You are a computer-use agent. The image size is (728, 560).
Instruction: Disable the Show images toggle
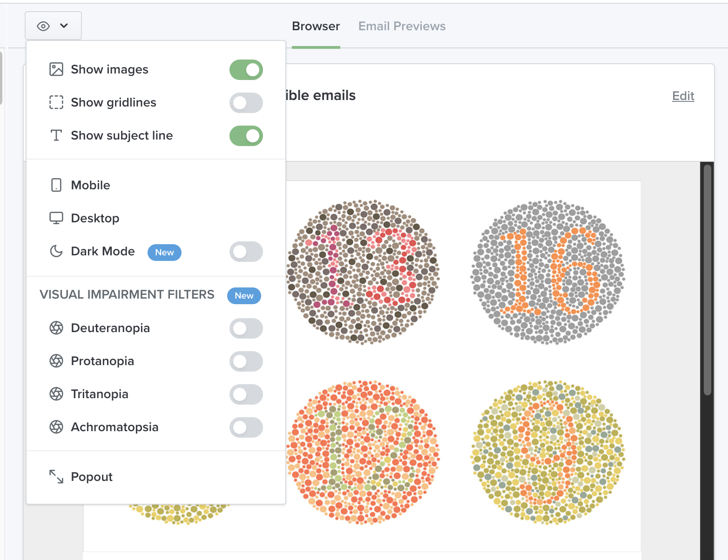coord(246,70)
